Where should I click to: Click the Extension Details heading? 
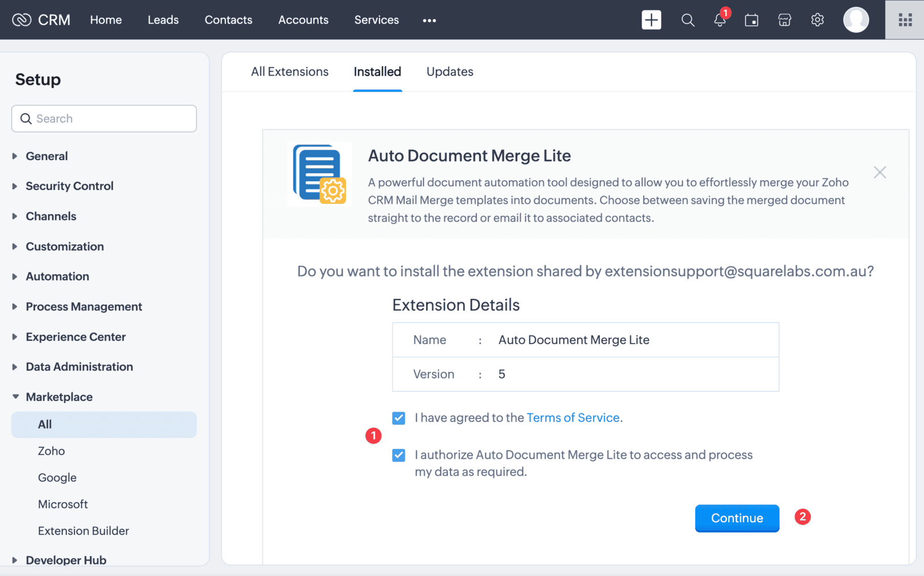point(456,305)
